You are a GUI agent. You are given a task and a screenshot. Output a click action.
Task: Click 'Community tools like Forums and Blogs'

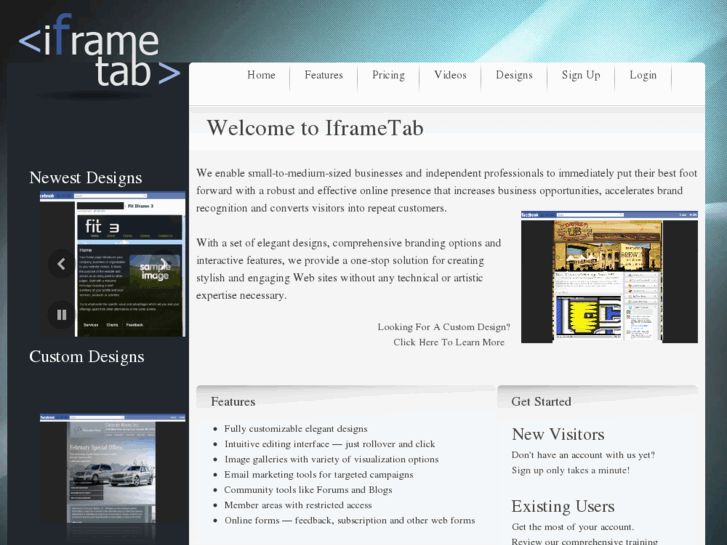pos(308,490)
